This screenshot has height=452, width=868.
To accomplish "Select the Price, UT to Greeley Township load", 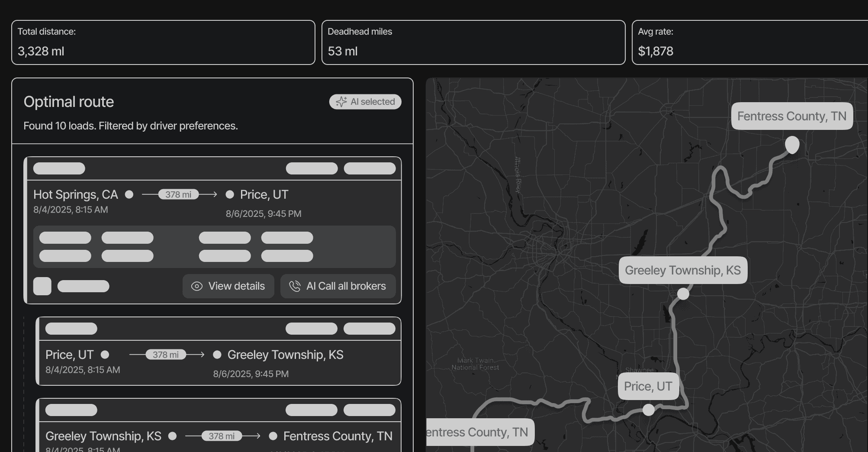I will (x=219, y=362).
